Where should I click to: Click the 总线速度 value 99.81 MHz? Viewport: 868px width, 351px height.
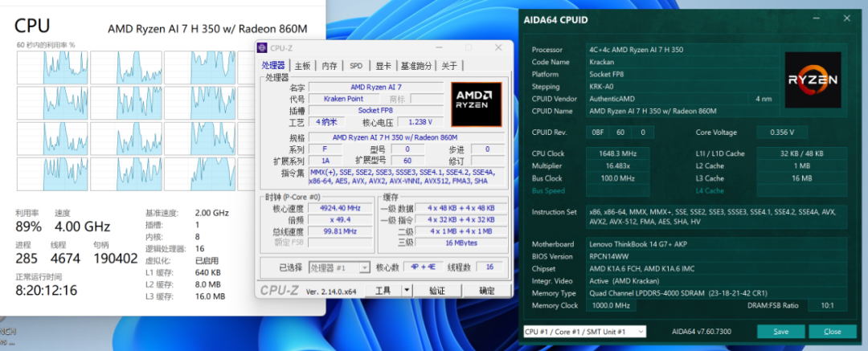coord(340,231)
